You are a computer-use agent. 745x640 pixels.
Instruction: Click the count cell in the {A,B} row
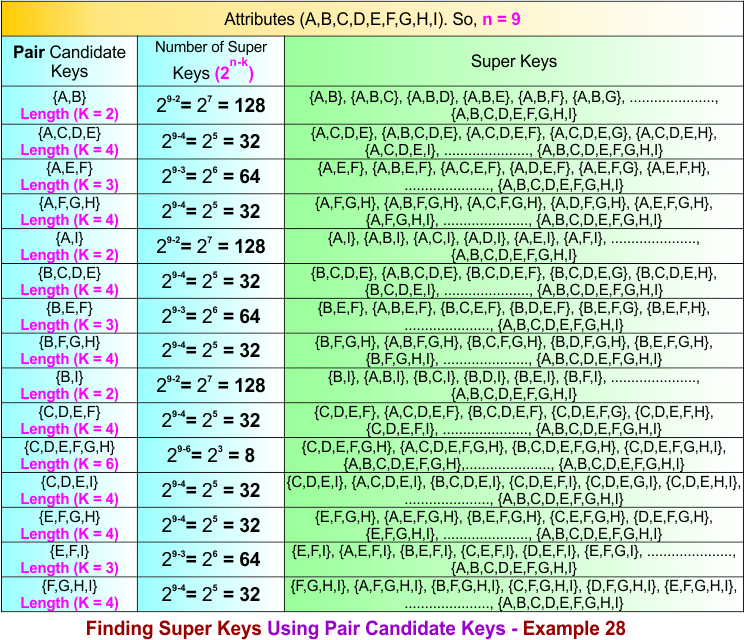point(211,105)
